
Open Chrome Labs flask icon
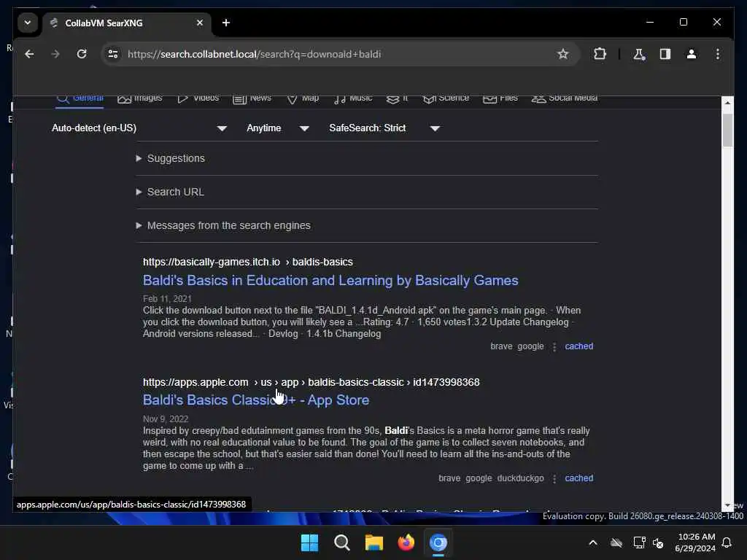[639, 54]
